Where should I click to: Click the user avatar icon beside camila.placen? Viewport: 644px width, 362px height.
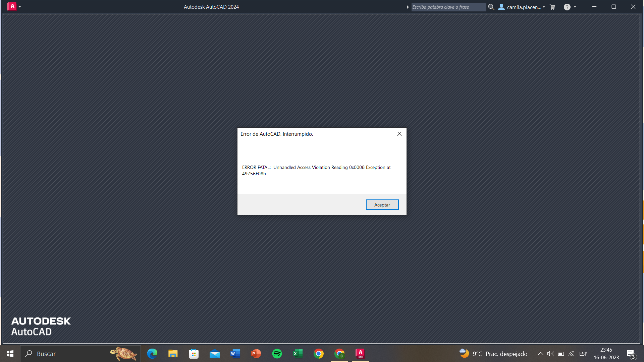tap(501, 7)
